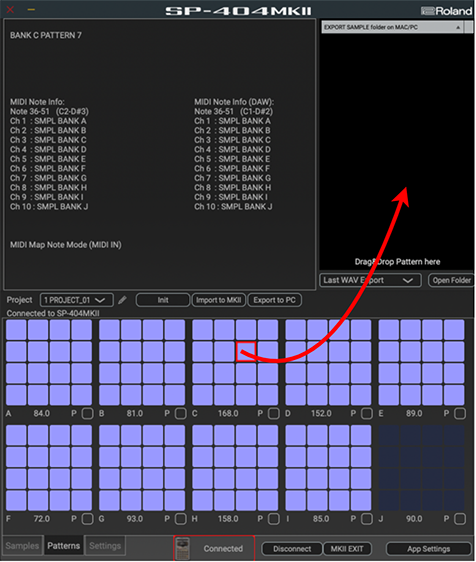Toggle the P checkbox for bank J
The image size is (476, 562).
(460, 519)
